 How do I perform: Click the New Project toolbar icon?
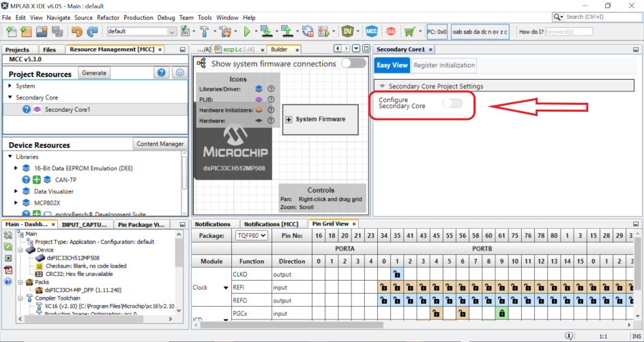tap(26, 31)
